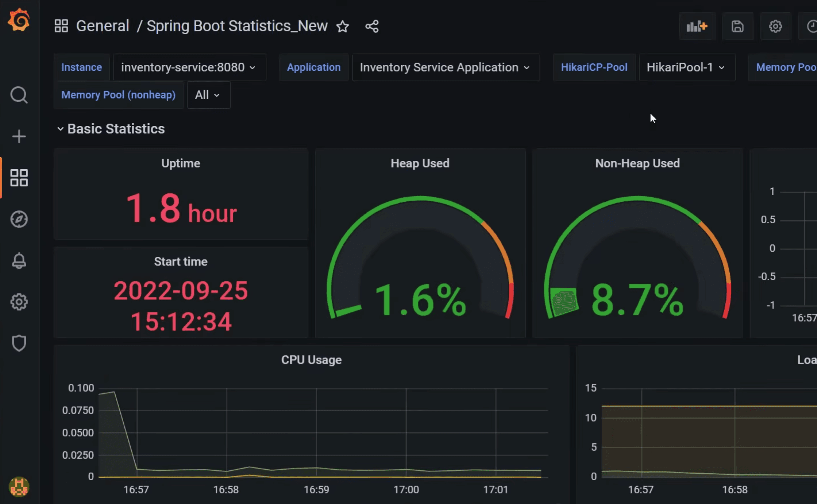Open the search dashboards icon
This screenshot has height=504, width=817.
coord(19,95)
